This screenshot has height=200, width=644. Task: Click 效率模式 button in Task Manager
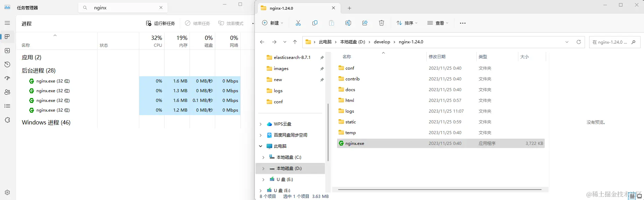pos(231,23)
